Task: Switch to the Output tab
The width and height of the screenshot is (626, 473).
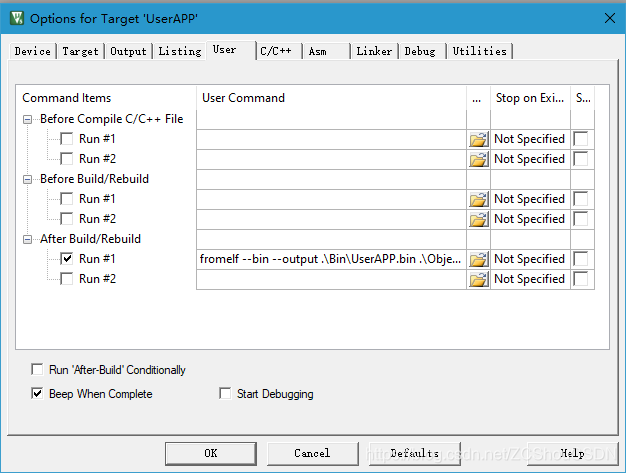Action: coord(128,51)
